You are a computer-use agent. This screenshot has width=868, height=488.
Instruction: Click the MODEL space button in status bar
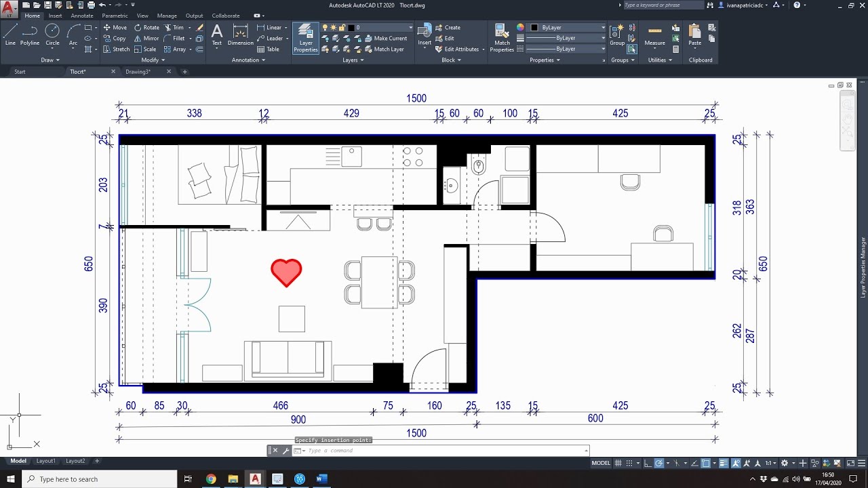[x=601, y=464]
